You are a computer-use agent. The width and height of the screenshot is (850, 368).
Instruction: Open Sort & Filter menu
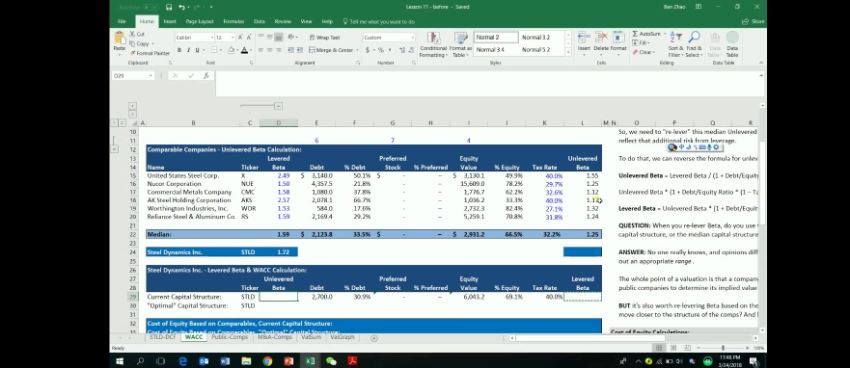click(x=675, y=44)
